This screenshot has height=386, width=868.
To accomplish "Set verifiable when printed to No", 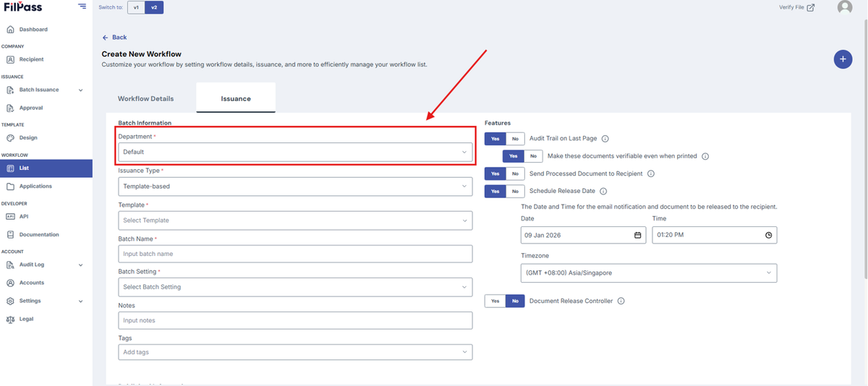I will pyautogui.click(x=533, y=156).
